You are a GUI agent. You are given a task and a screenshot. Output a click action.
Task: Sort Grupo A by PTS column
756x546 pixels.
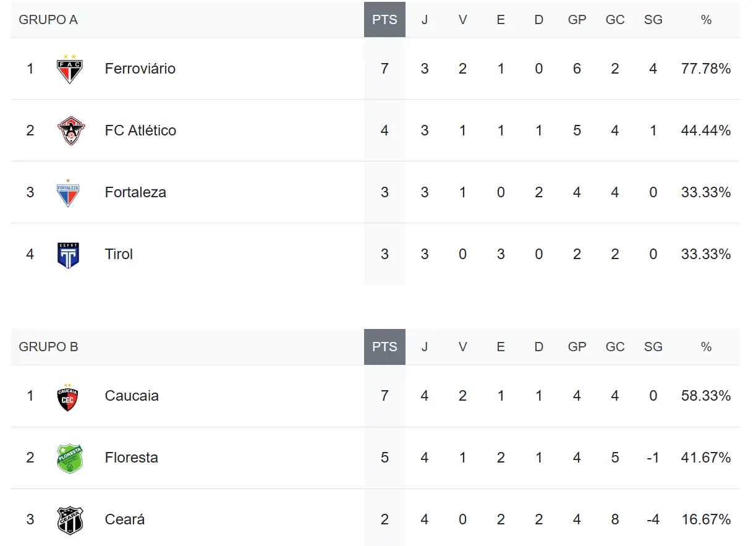click(x=384, y=20)
